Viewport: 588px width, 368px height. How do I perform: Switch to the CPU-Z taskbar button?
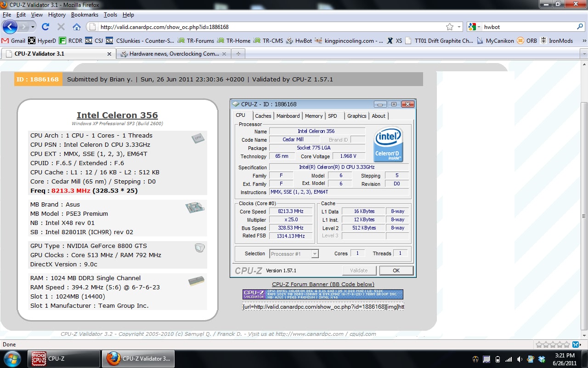click(x=64, y=359)
